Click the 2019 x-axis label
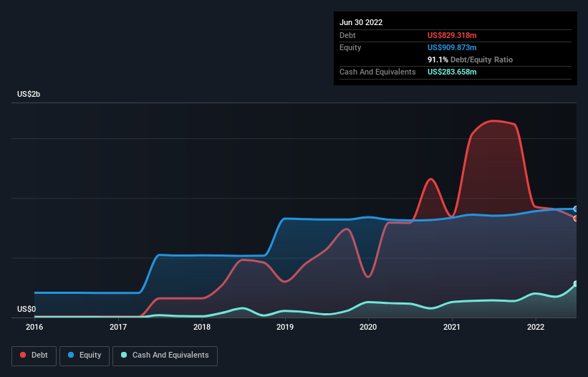 285,327
